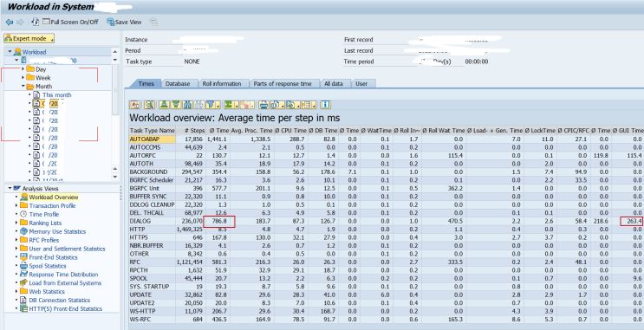Open HTTP(S) Front-End Statistics view

click(65, 309)
